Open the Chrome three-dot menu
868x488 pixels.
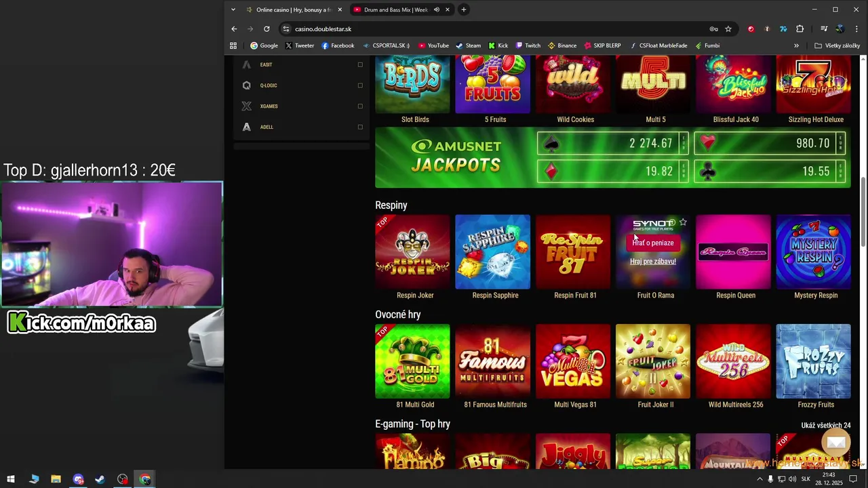click(x=856, y=29)
